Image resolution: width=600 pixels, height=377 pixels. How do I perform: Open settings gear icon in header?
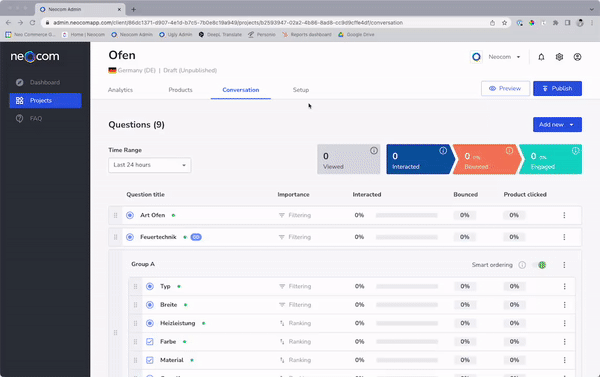coord(559,57)
